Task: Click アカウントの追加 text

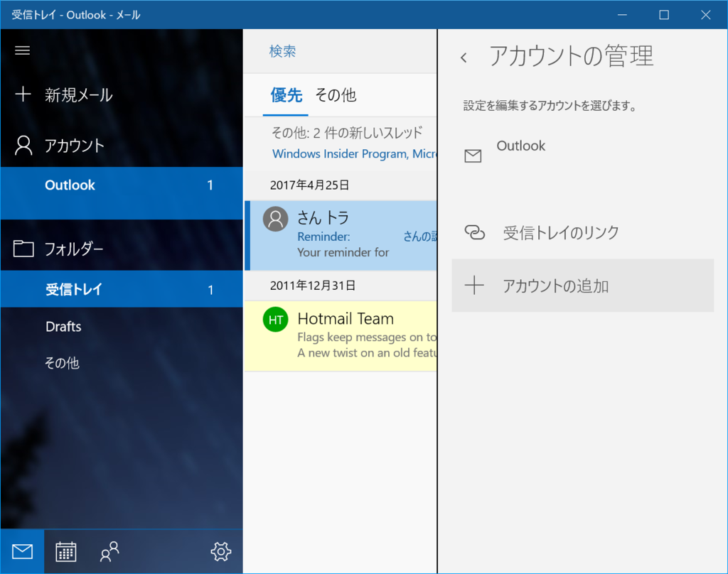Action: tap(555, 286)
